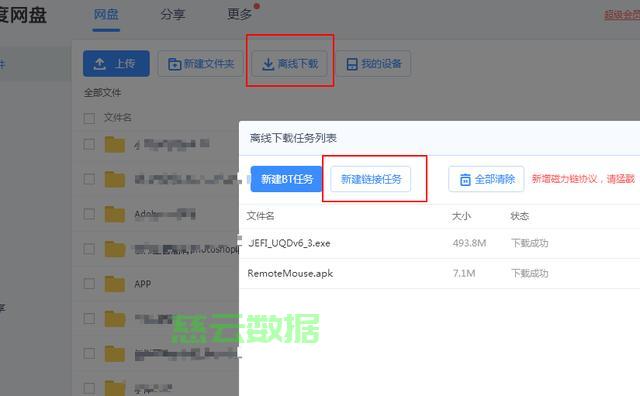Click the 超级会员 link at the top right
The width and height of the screenshot is (640, 396).
point(622,15)
